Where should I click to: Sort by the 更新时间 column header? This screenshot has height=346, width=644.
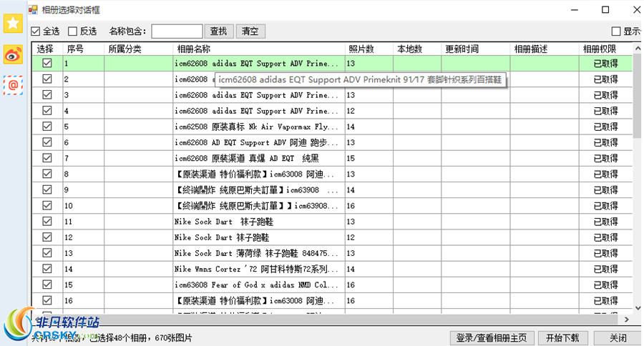[476, 49]
